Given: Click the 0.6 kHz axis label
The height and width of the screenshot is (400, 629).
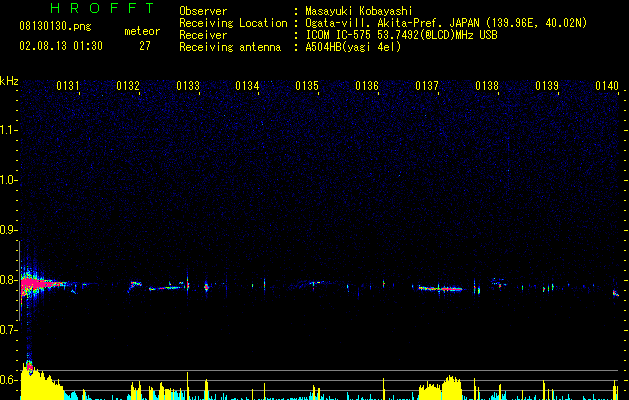Looking at the screenshot, I should coord(9,380).
